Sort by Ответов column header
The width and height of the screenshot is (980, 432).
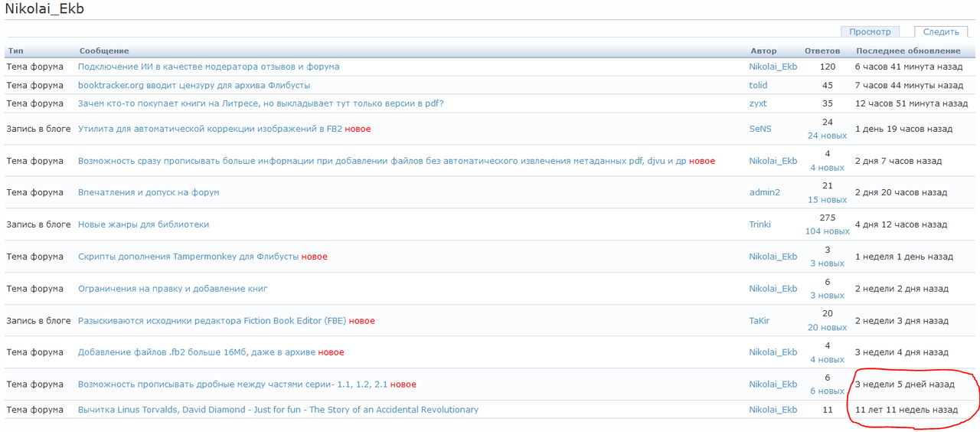tap(822, 51)
